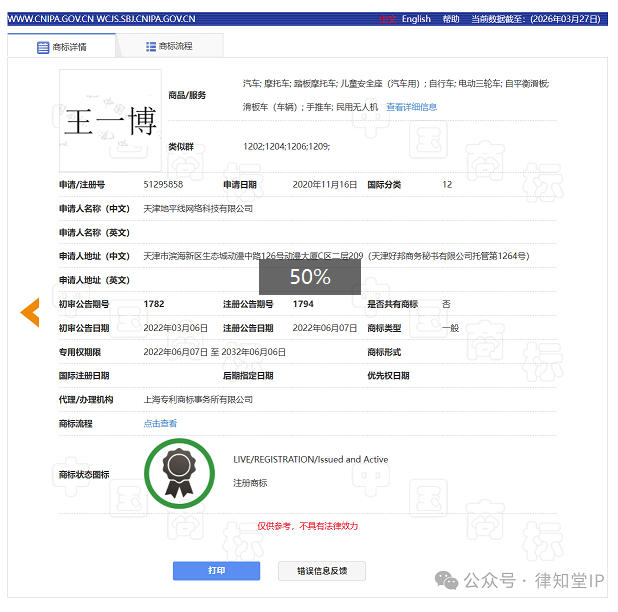Image resolution: width=618 pixels, height=612 pixels.
Task: Click the WeChat icon in the watermark
Action: [x=448, y=580]
